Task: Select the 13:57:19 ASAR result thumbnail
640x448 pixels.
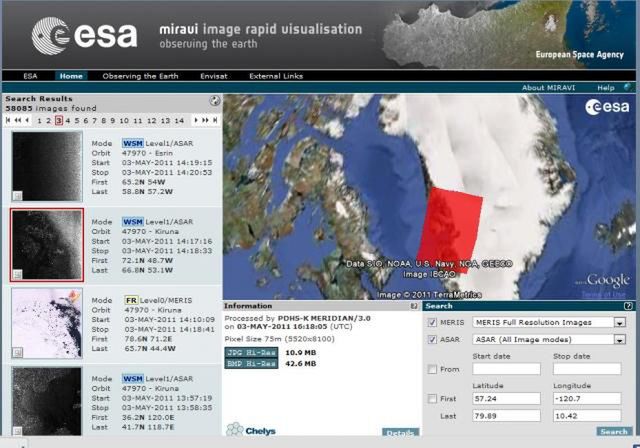Action: (47, 401)
